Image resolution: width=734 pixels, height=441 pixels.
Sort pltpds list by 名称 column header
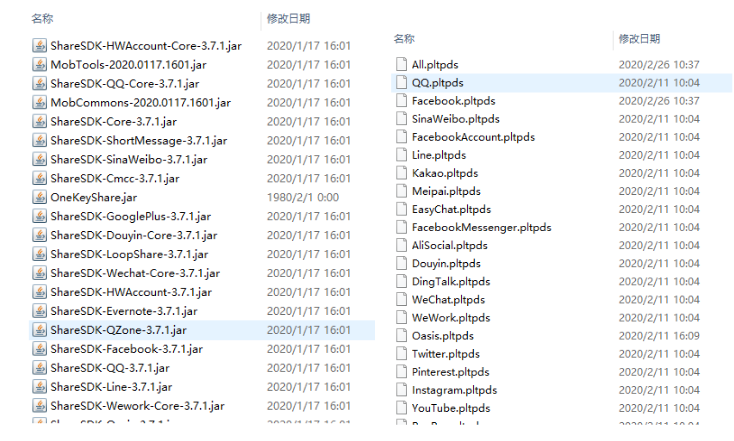(x=404, y=39)
